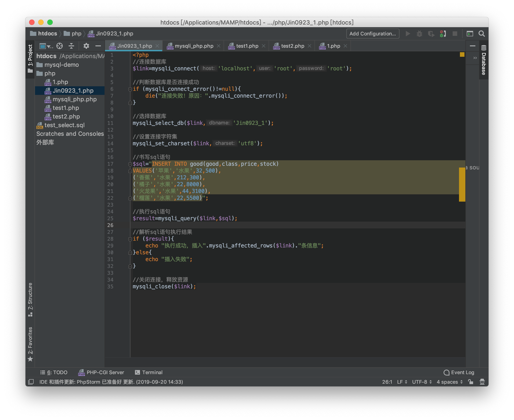Click the locate target crosshair icon
The height and width of the screenshot is (420, 514).
(x=60, y=46)
